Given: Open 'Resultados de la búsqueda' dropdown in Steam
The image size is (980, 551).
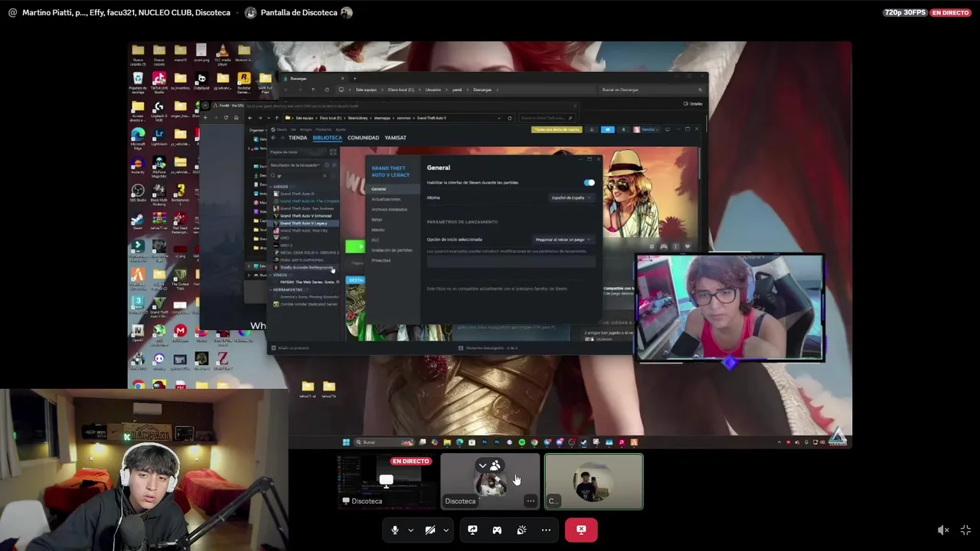Looking at the screenshot, I should tap(296, 165).
